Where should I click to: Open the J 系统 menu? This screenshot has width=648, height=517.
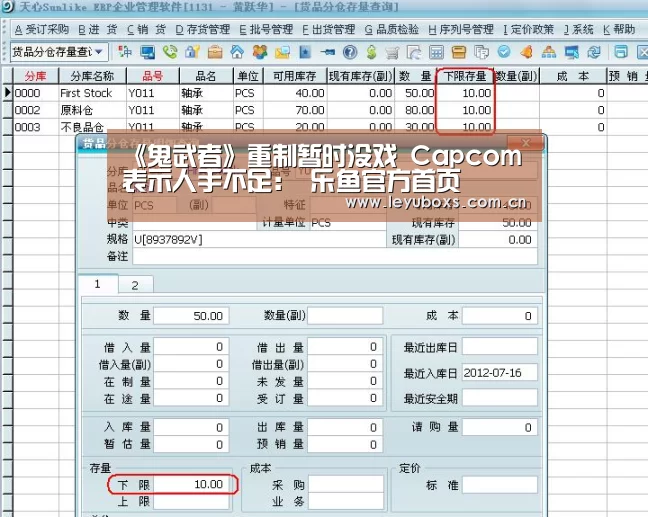[579, 29]
